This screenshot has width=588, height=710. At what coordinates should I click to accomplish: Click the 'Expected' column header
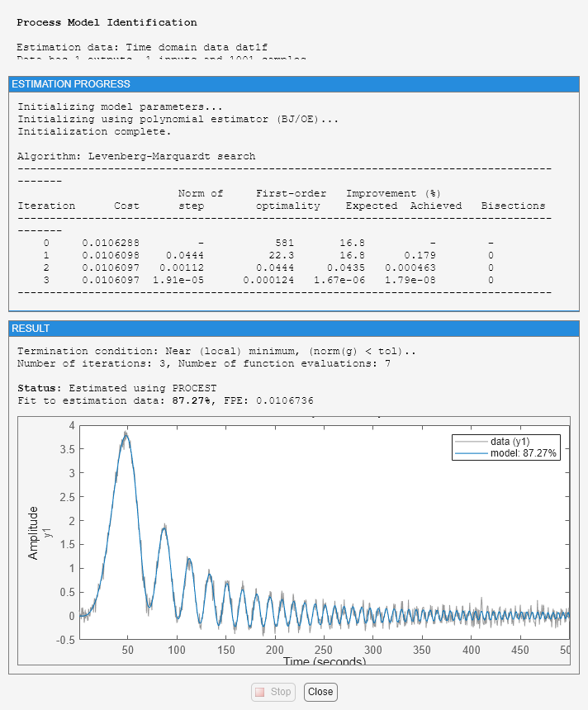click(372, 206)
